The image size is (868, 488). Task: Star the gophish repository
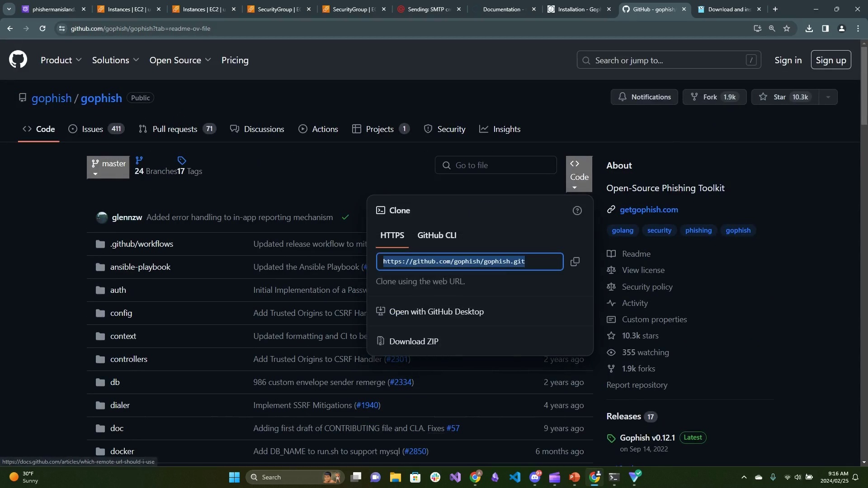[785, 97]
